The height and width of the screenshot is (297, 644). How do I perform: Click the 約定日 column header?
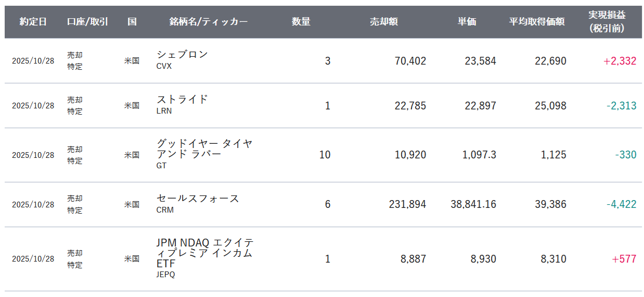coord(33,22)
